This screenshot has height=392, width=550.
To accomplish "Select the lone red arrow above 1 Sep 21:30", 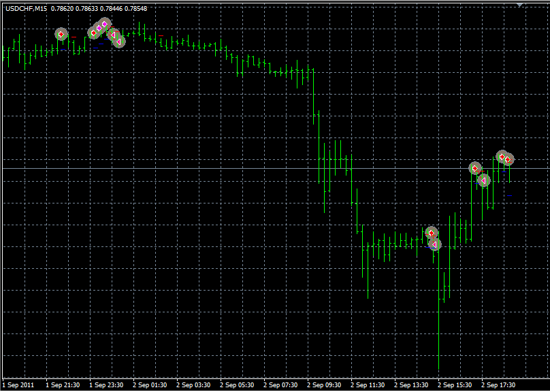I will pos(61,34).
